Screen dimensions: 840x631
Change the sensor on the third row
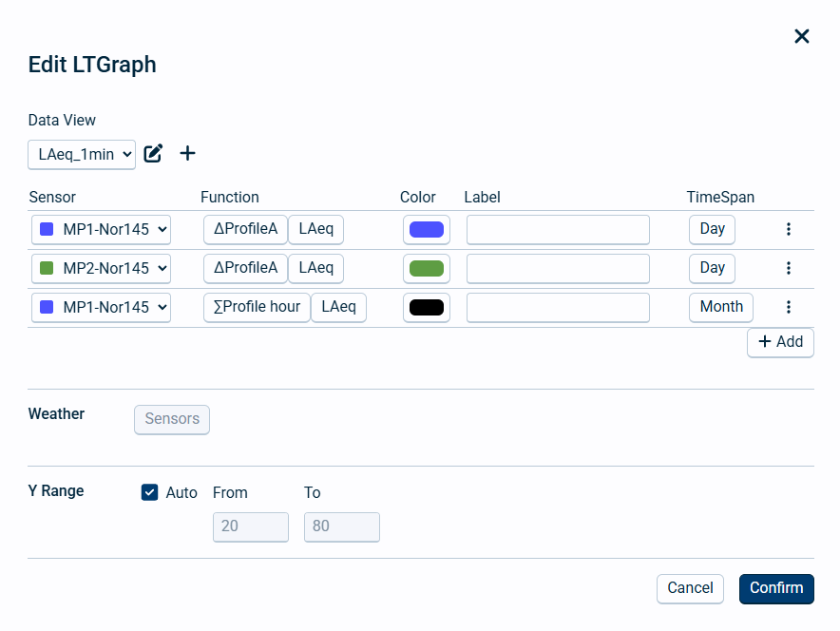pos(101,307)
